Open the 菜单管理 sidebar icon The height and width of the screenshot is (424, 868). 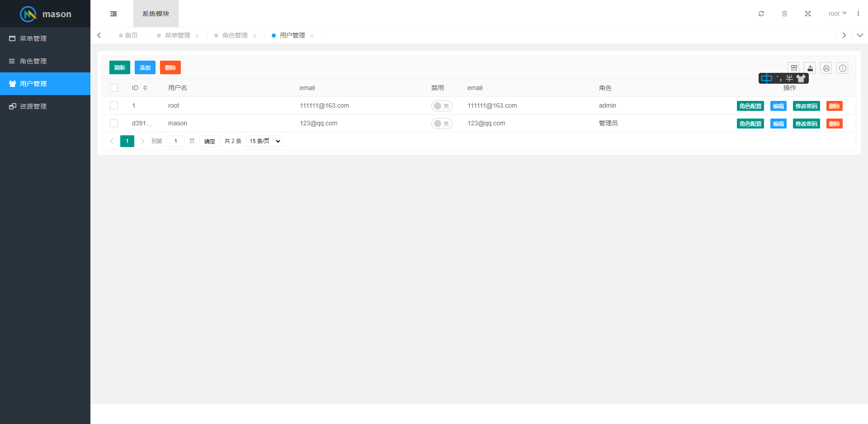pos(33,38)
